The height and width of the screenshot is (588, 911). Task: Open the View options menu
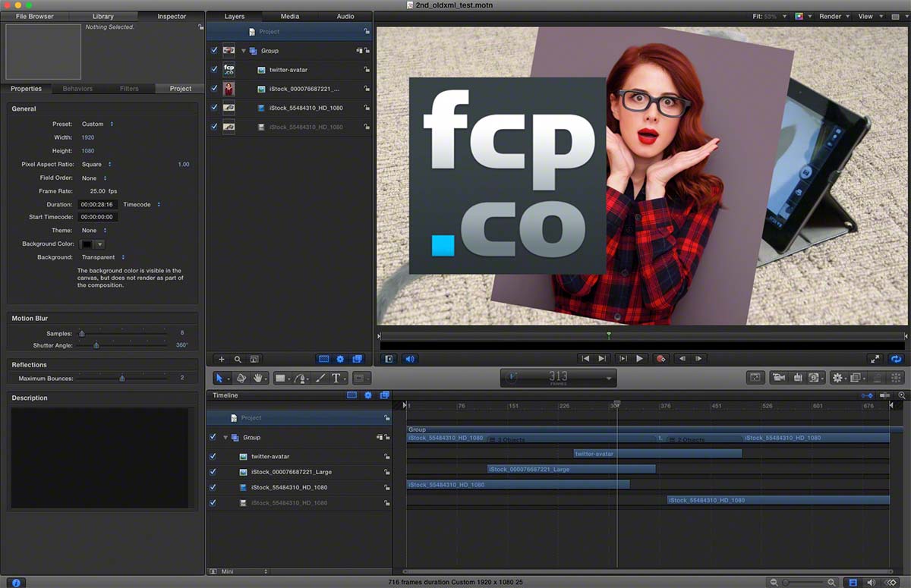tap(869, 16)
